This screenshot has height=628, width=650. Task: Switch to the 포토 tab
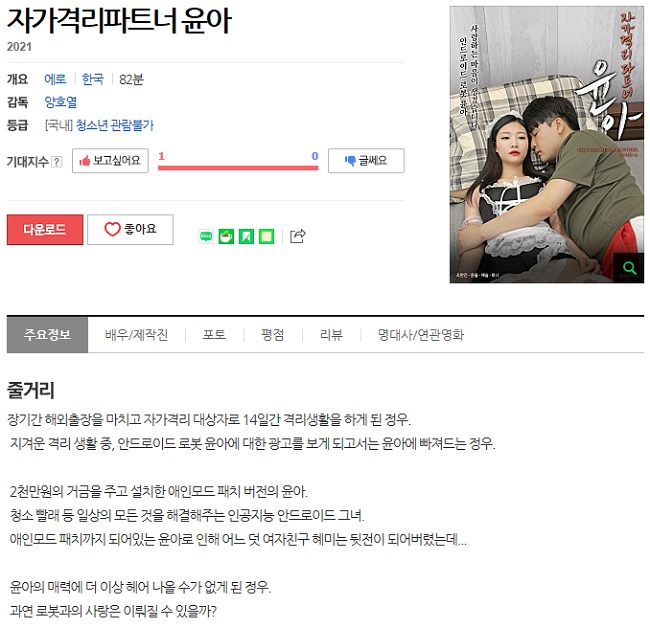click(x=214, y=335)
